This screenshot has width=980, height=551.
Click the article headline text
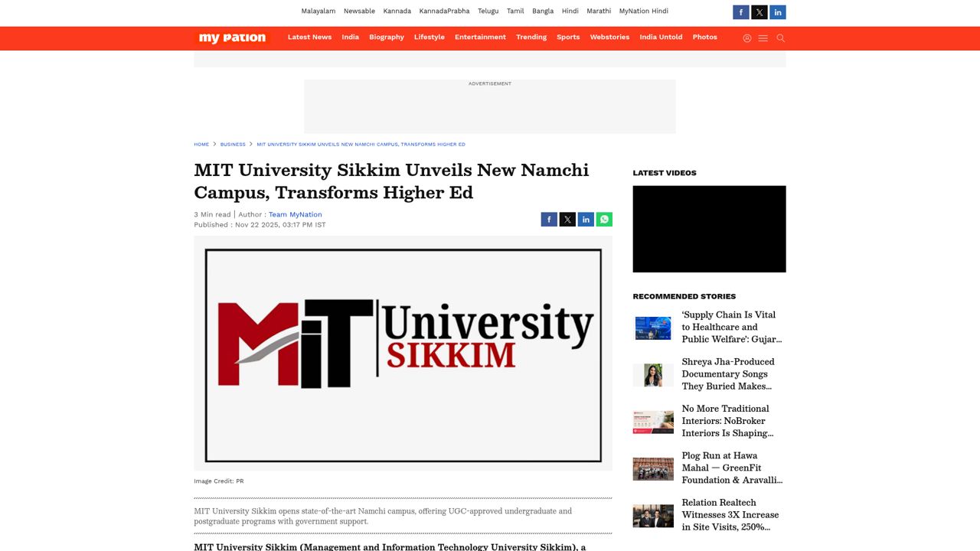(391, 181)
